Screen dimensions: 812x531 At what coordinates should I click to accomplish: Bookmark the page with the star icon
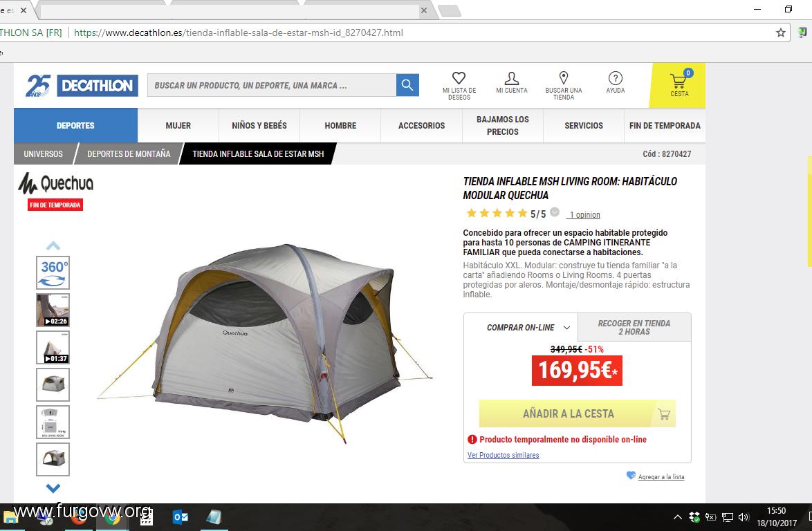click(780, 32)
